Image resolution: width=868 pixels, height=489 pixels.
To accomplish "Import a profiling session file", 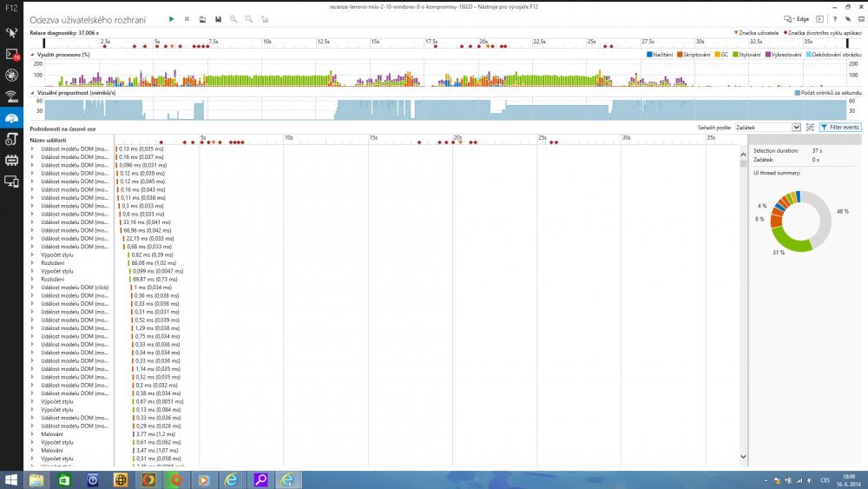I will coord(202,19).
